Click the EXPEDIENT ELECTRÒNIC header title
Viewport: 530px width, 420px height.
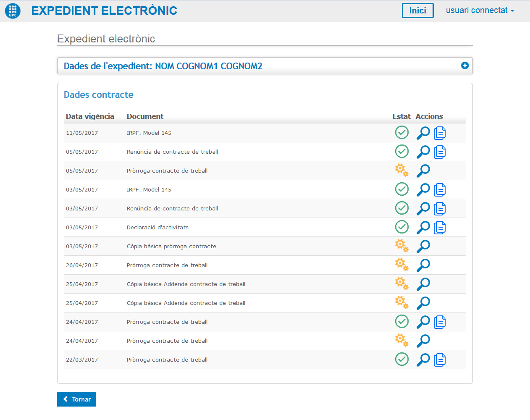(104, 10)
